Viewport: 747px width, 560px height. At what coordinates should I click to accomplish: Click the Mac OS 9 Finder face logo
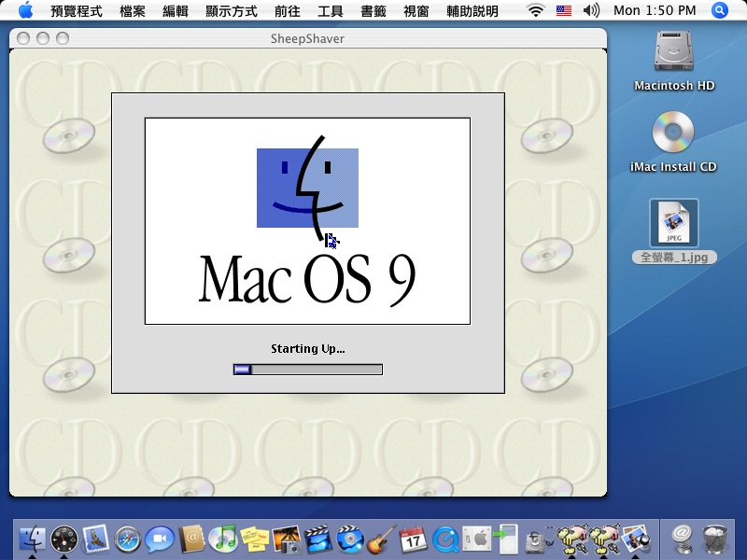[x=308, y=189]
